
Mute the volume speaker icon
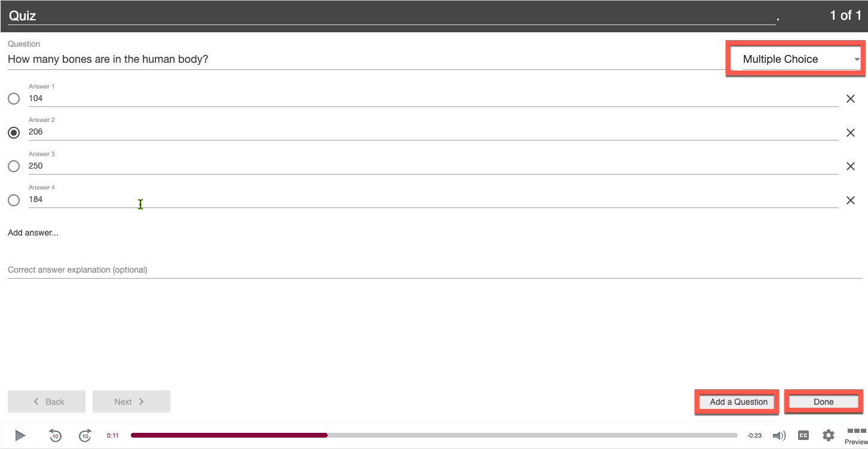coord(778,436)
